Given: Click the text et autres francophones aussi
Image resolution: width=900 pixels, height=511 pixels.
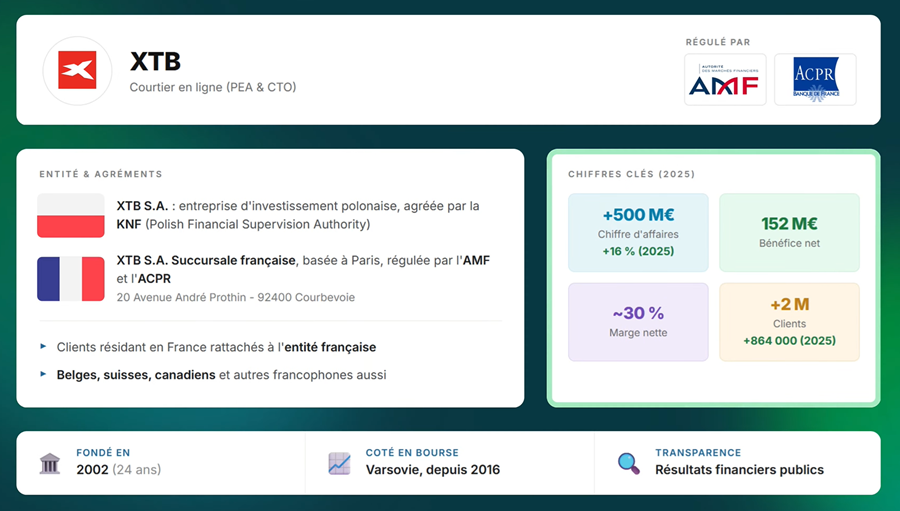Looking at the screenshot, I should click(x=302, y=375).
